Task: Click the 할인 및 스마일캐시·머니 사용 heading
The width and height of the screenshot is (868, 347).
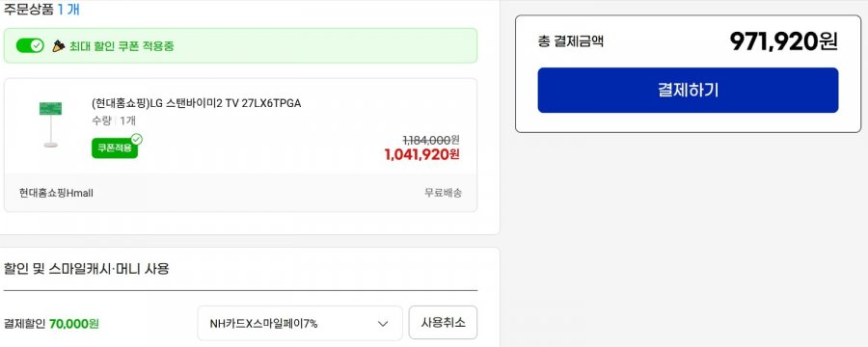Action: point(87,269)
